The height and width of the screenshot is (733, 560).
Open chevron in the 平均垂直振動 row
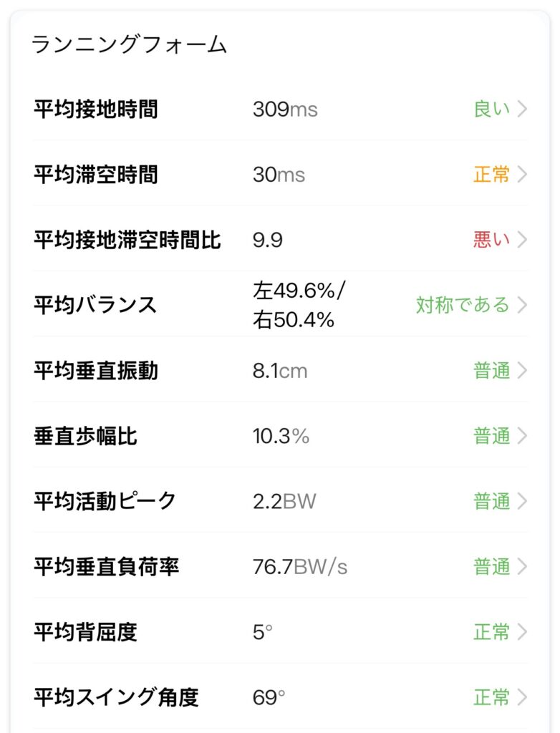522,371
